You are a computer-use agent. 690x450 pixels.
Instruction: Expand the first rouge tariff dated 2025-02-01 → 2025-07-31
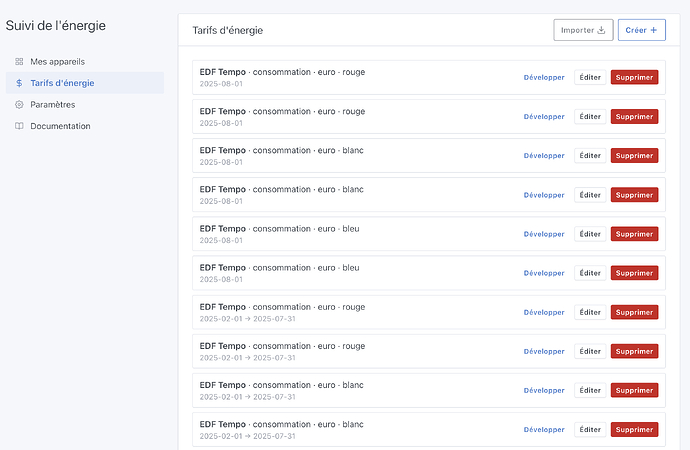click(544, 312)
